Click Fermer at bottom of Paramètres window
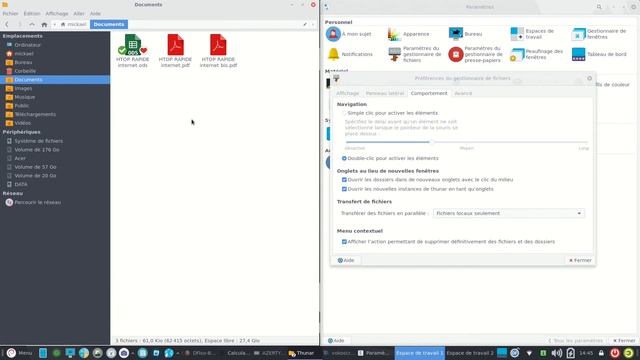 (624, 340)
